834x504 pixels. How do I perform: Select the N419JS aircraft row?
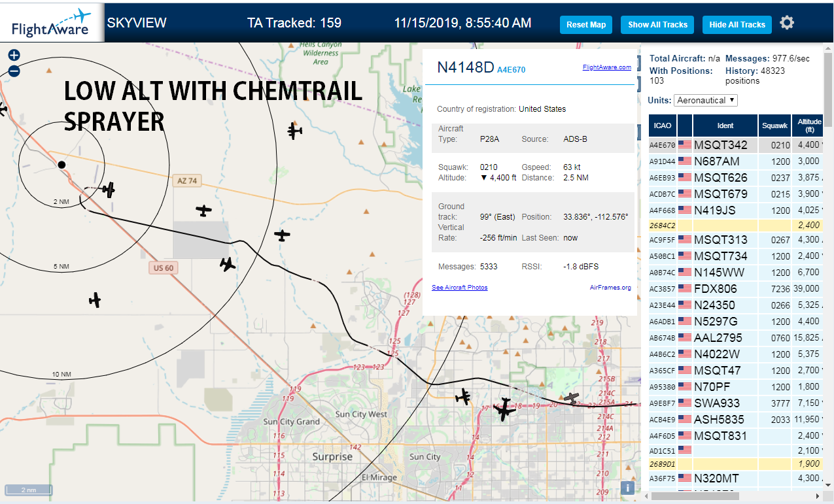tap(736, 210)
